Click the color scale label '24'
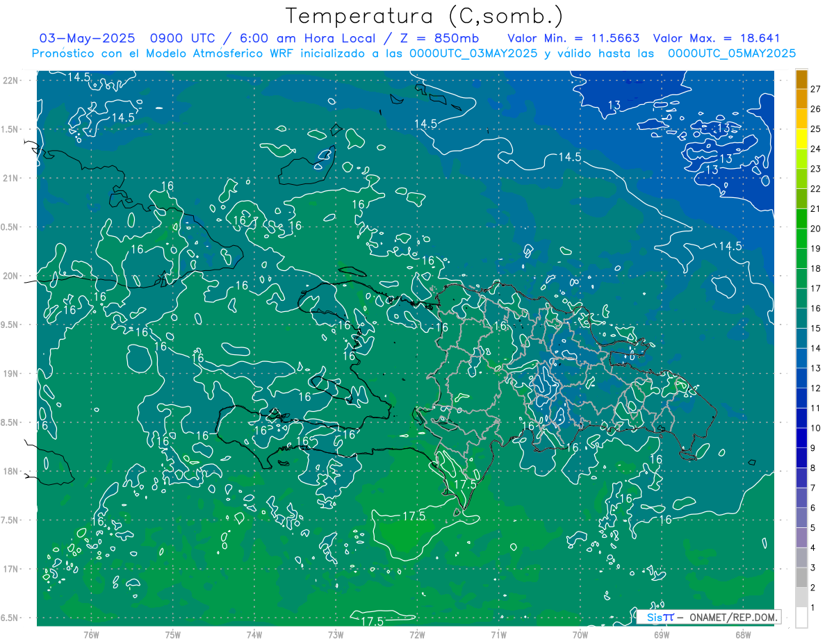 click(x=815, y=149)
